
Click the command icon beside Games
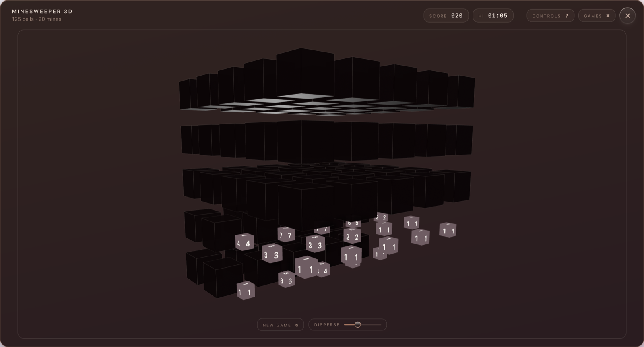coord(608,16)
